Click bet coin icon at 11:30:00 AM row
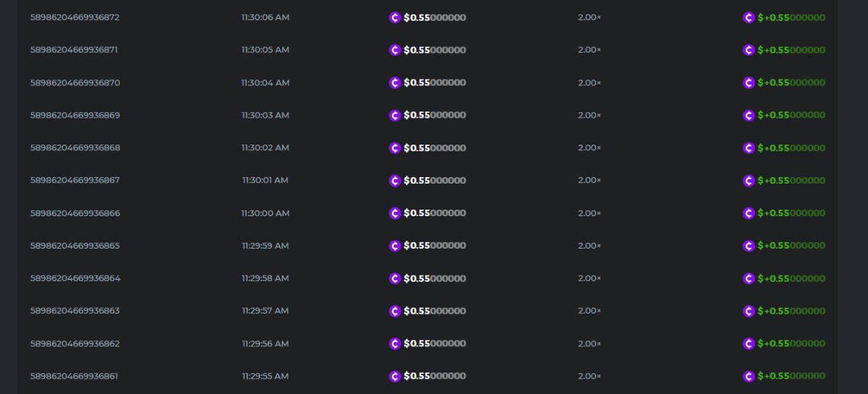Viewport: 868px width, 394px height. tap(395, 213)
